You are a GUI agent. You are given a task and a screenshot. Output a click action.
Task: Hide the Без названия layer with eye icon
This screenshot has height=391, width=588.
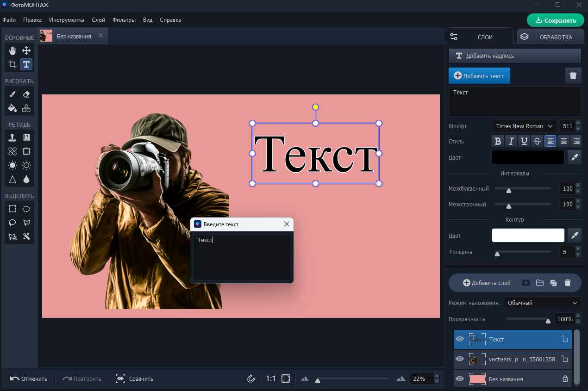click(460, 379)
